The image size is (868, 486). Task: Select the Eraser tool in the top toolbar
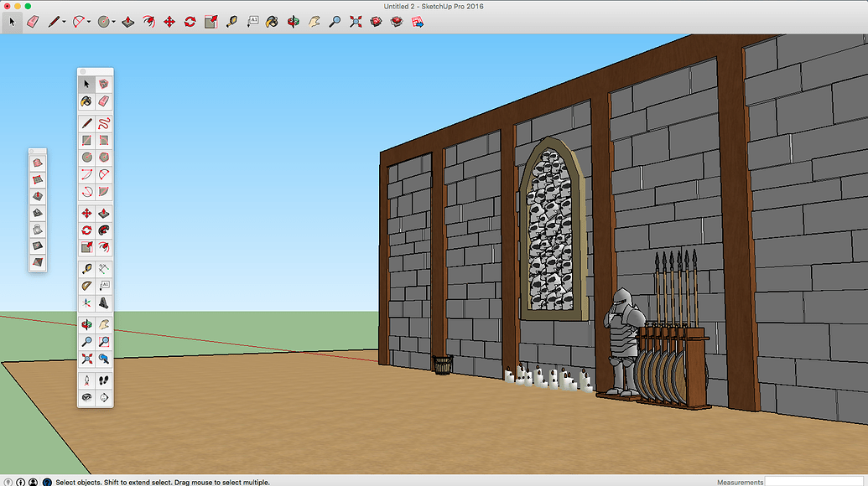[x=32, y=23]
